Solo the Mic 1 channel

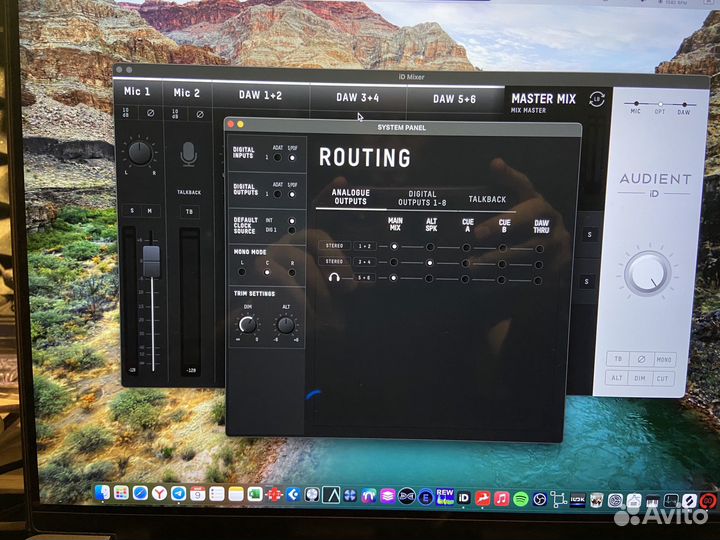click(131, 211)
